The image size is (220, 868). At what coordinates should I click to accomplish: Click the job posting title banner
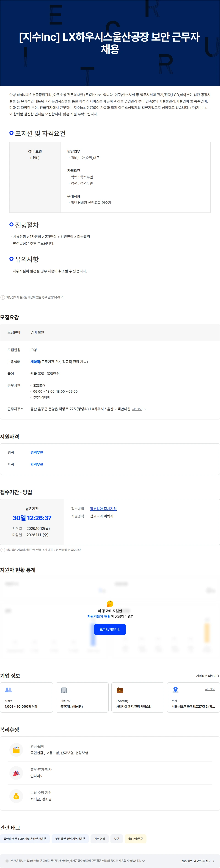pos(110,43)
